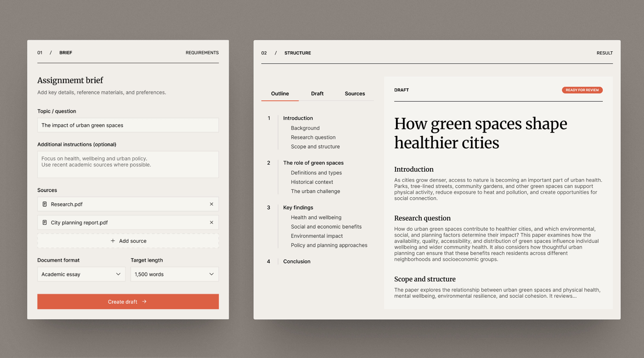This screenshot has width=644, height=358.
Task: Click the plus icon beside Add source
Action: point(113,241)
